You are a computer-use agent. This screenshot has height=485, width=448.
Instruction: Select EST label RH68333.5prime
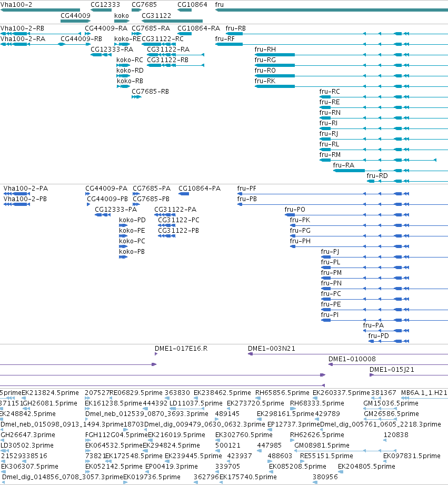click(x=317, y=403)
